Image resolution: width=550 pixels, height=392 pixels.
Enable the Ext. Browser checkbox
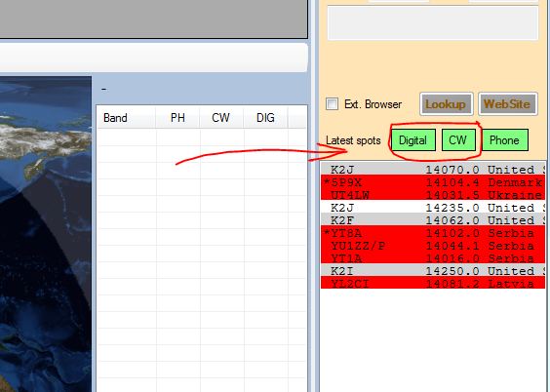pyautogui.click(x=332, y=104)
